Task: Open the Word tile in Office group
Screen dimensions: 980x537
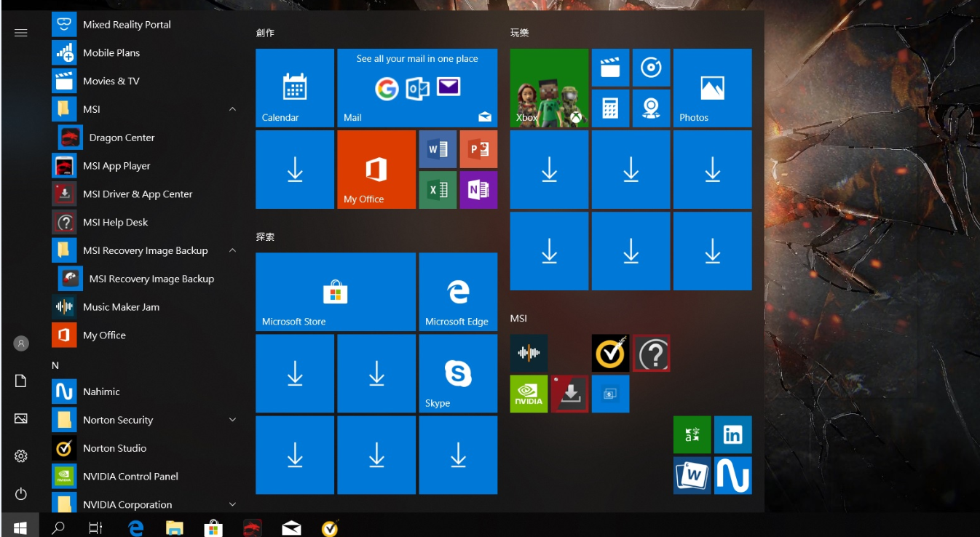Action: tap(438, 149)
